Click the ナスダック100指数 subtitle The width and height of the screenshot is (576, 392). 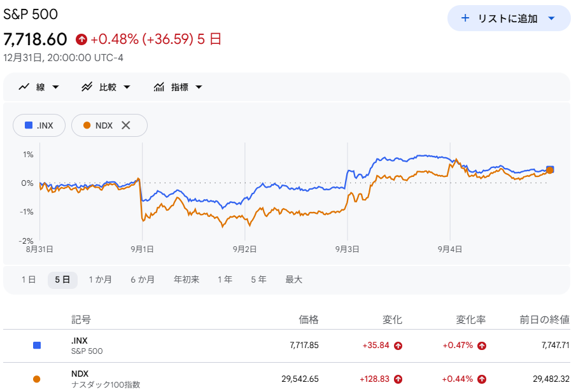[106, 384]
